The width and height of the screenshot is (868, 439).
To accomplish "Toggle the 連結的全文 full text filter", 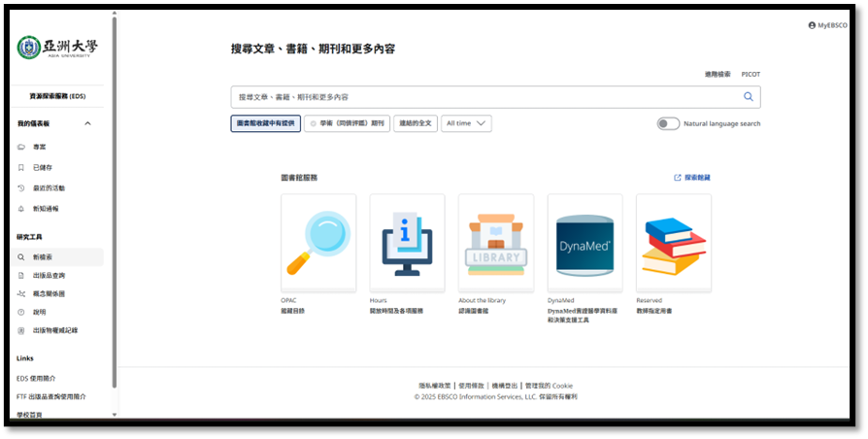I will click(x=416, y=123).
